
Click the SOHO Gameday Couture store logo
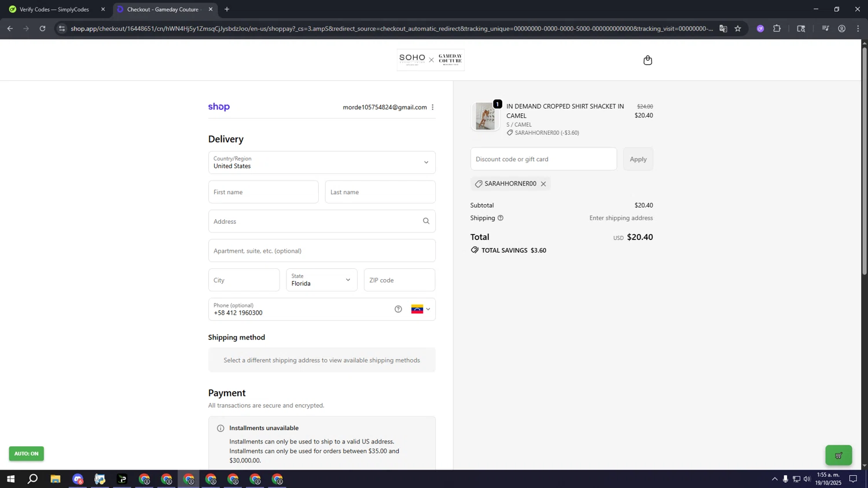click(x=431, y=60)
